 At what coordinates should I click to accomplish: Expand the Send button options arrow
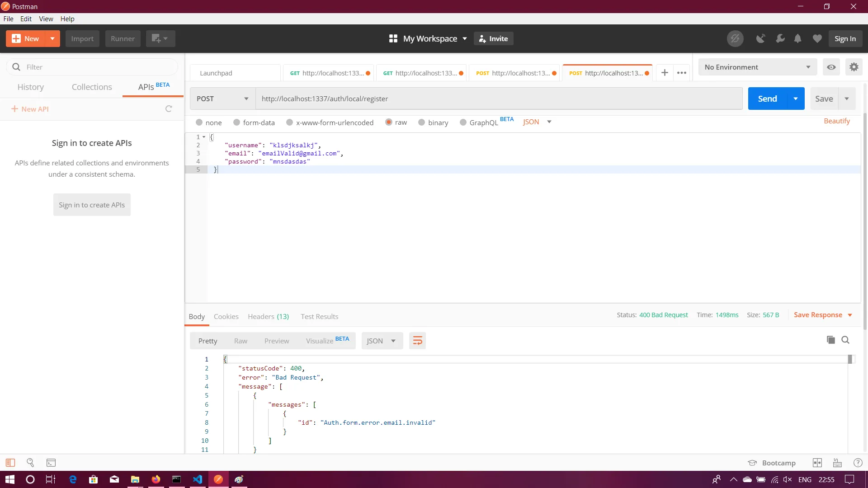796,99
